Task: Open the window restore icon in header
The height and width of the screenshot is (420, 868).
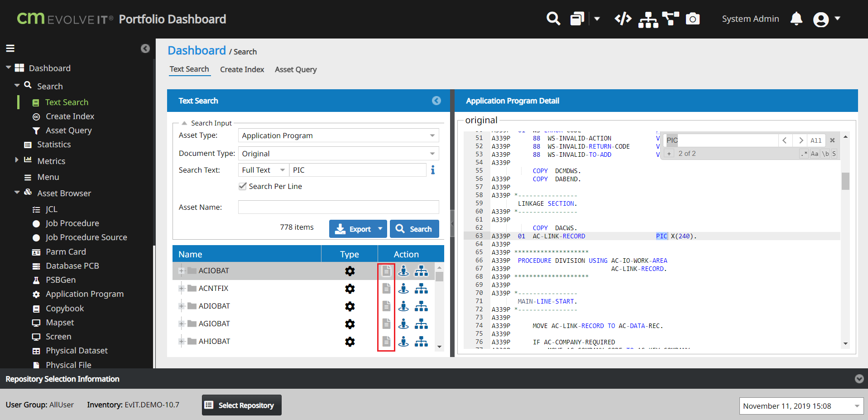Action: click(x=577, y=19)
